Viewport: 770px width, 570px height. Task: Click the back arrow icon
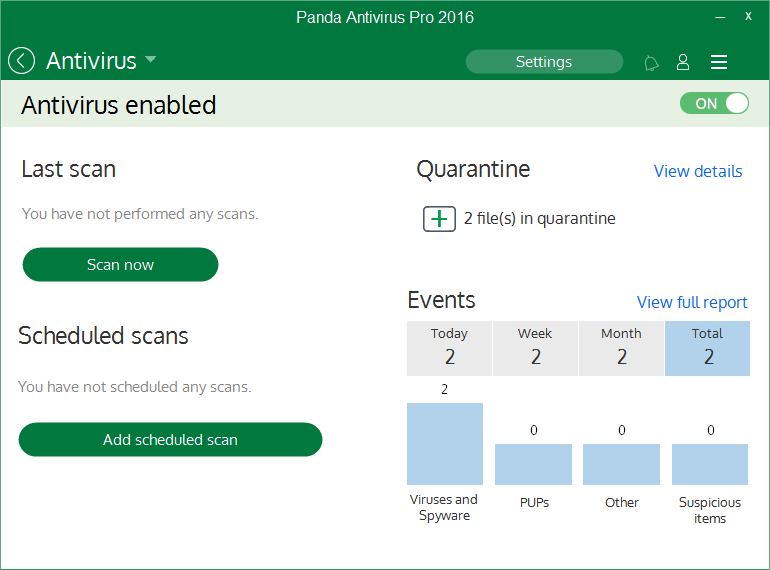click(x=21, y=61)
